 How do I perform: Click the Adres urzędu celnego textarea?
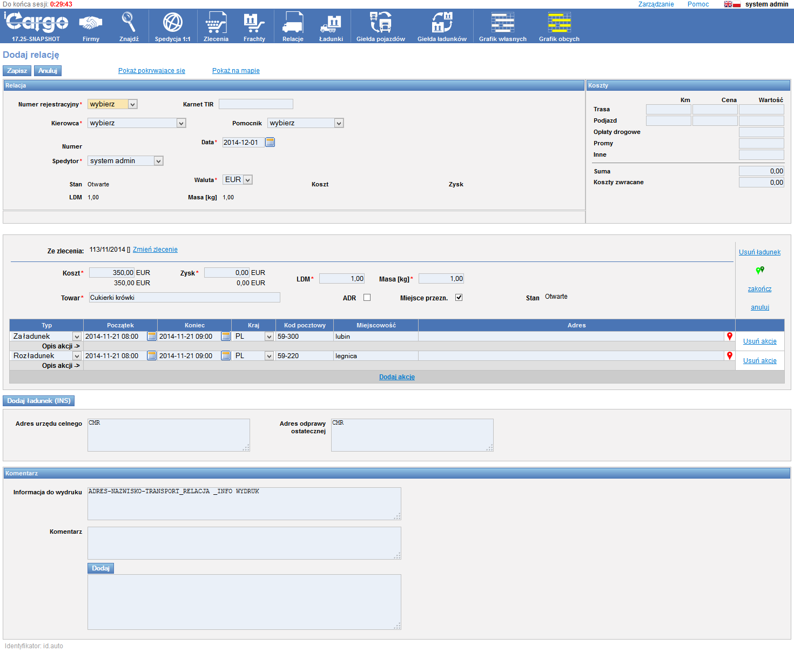click(169, 435)
